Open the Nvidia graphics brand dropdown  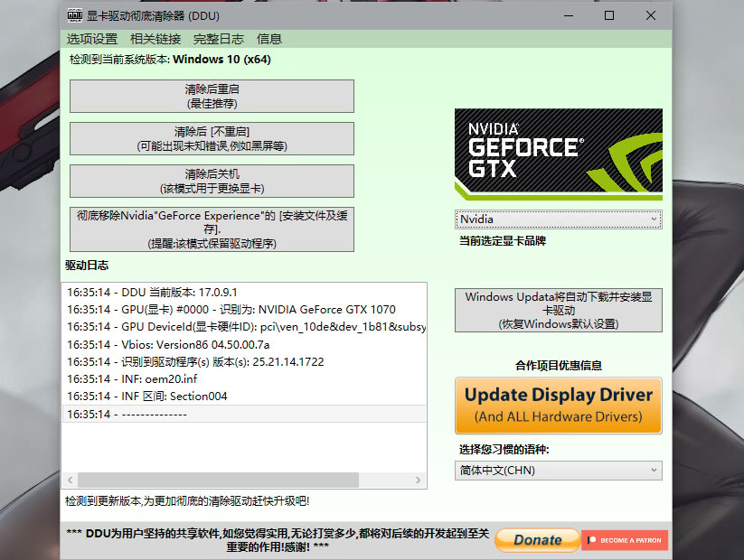coord(559,219)
